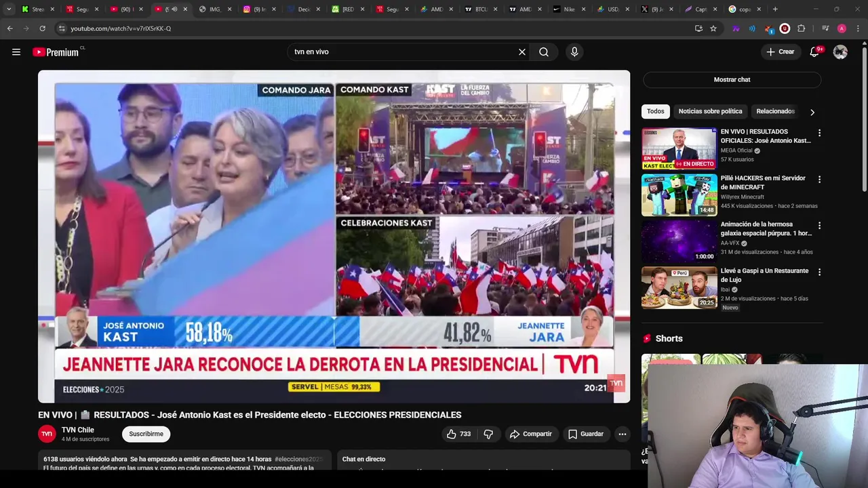This screenshot has width=868, height=488.
Task: Open more actions under the video
Action: coord(623,434)
